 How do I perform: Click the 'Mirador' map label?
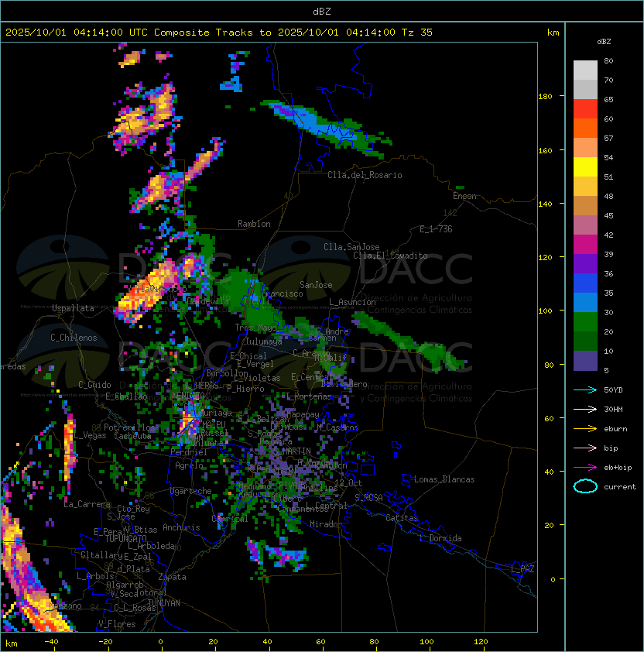[x=326, y=524]
